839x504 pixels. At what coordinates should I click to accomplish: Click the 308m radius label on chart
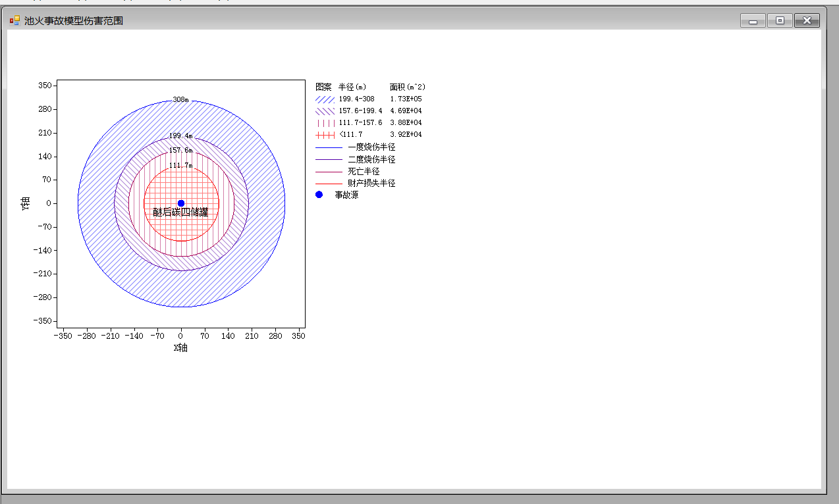click(x=181, y=100)
